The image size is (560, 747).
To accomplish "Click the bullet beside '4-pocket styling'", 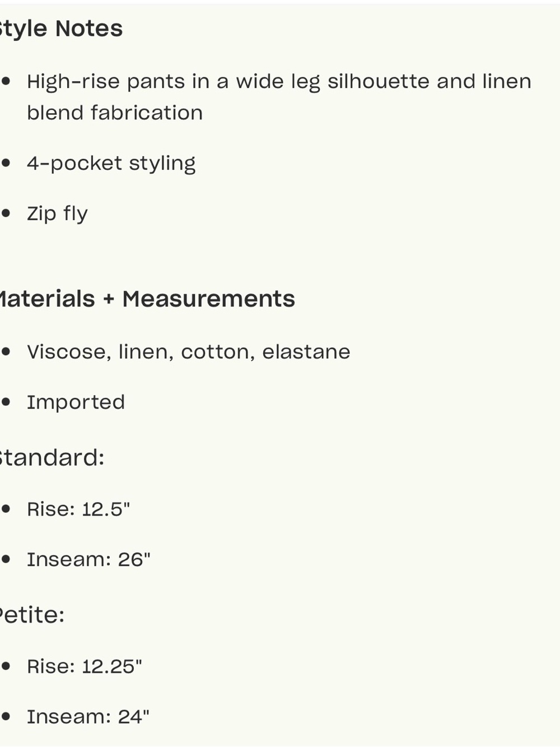I will point(6,163).
